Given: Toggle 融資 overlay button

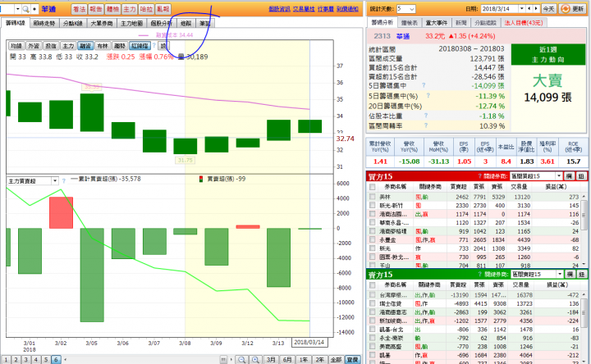Looking at the screenshot, I should (x=85, y=46).
